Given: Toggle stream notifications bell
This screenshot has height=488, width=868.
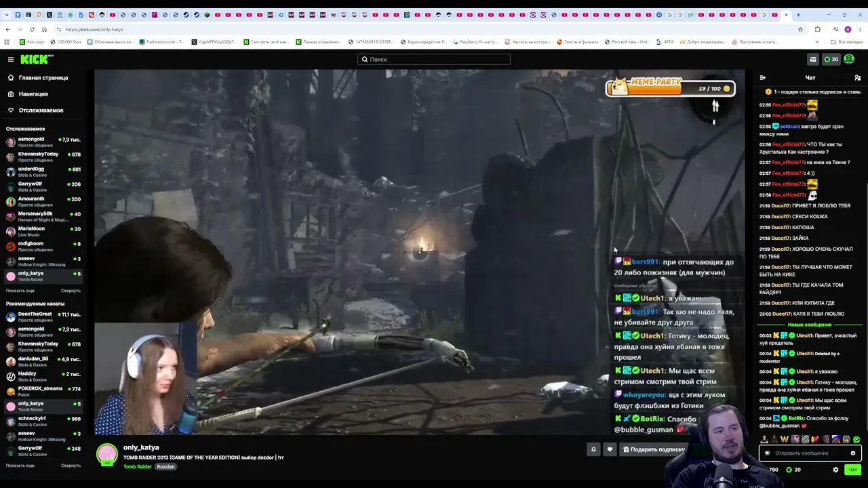Looking at the screenshot, I should (x=593, y=449).
